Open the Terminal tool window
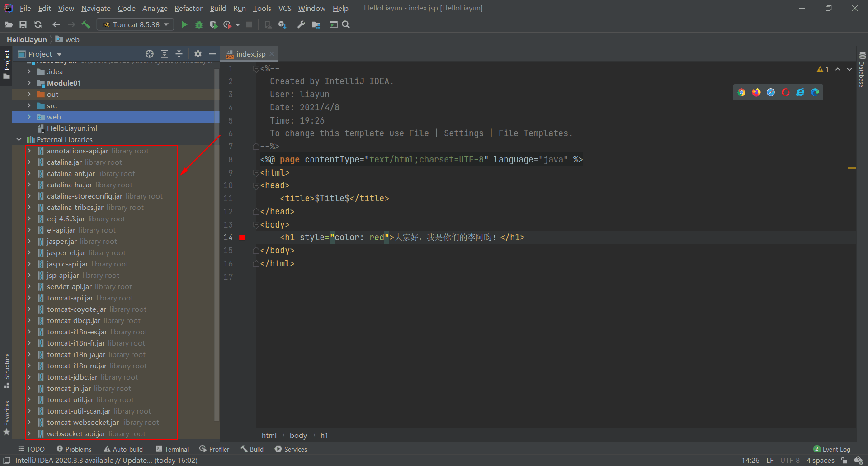This screenshot has height=466, width=868. pyautogui.click(x=172, y=449)
